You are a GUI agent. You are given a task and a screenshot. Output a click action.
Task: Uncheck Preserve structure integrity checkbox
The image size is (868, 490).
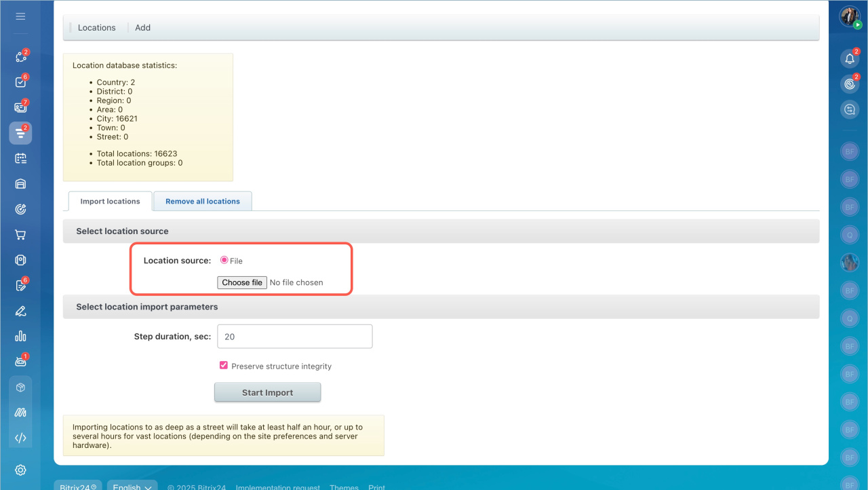[224, 365]
